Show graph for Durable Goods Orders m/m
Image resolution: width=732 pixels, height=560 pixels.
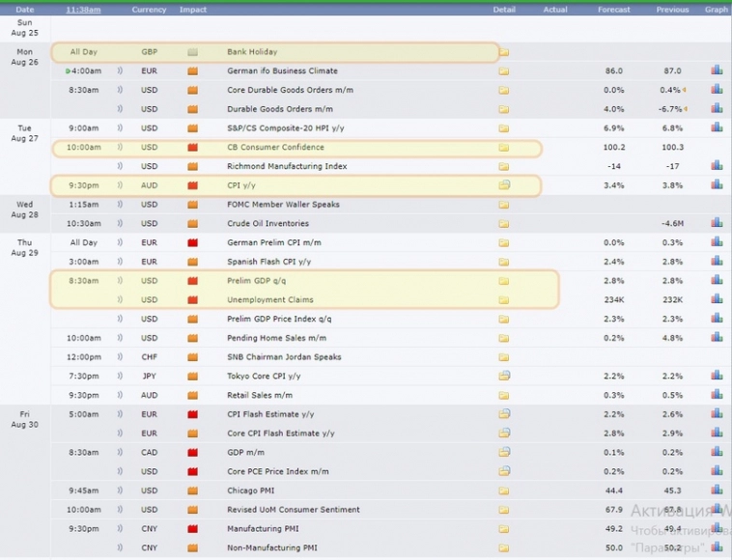(x=718, y=108)
